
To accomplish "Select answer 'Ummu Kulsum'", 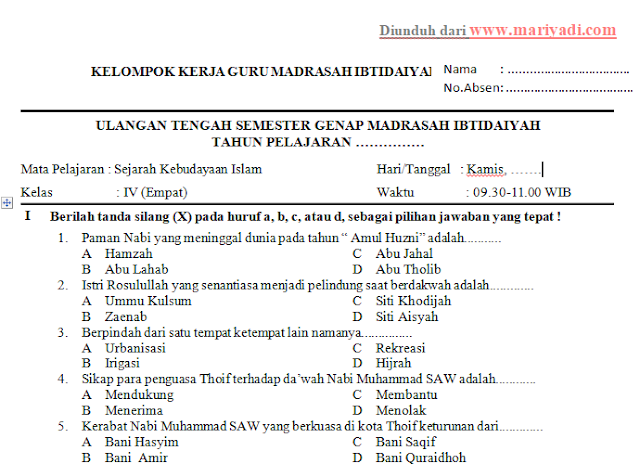I will point(148,301).
